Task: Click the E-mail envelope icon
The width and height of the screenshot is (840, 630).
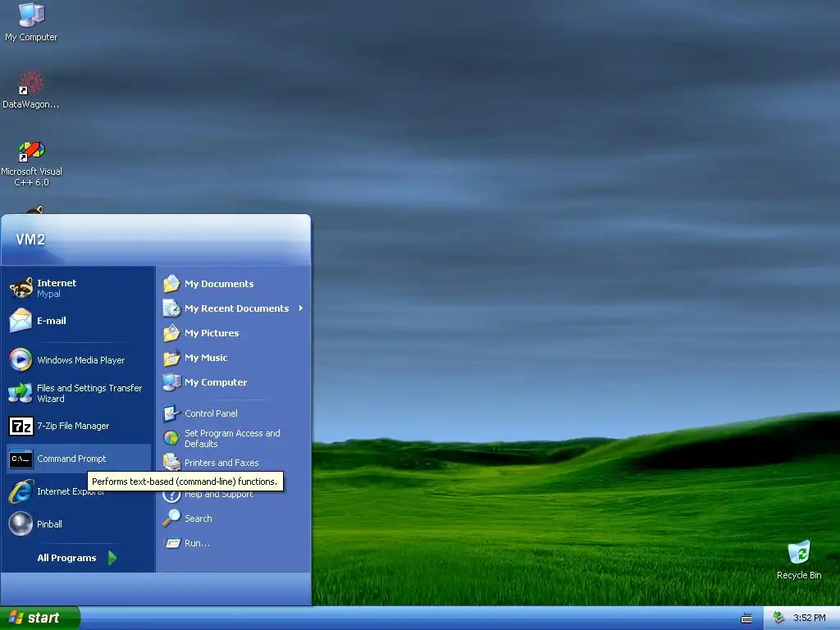Action: (21, 321)
